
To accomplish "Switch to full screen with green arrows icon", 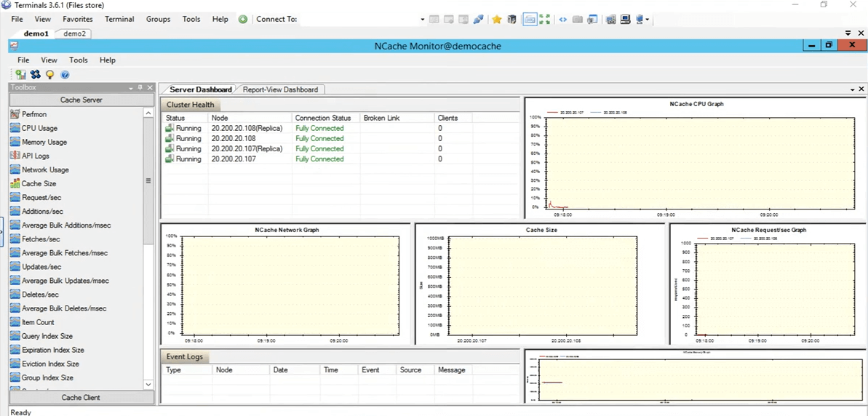I will tap(545, 20).
